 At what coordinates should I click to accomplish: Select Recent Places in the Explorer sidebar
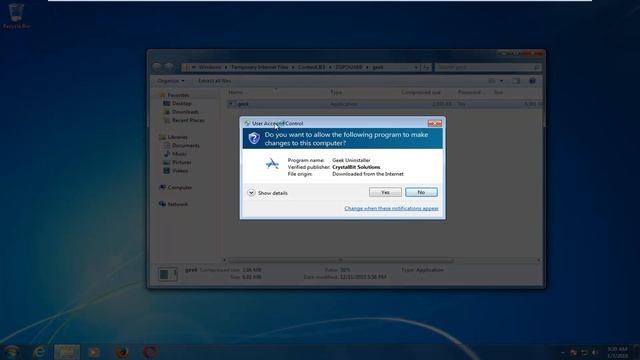(x=184, y=120)
